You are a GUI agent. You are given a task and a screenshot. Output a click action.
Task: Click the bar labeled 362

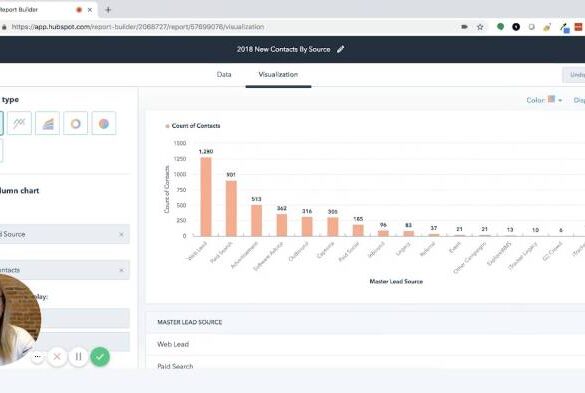click(x=282, y=225)
